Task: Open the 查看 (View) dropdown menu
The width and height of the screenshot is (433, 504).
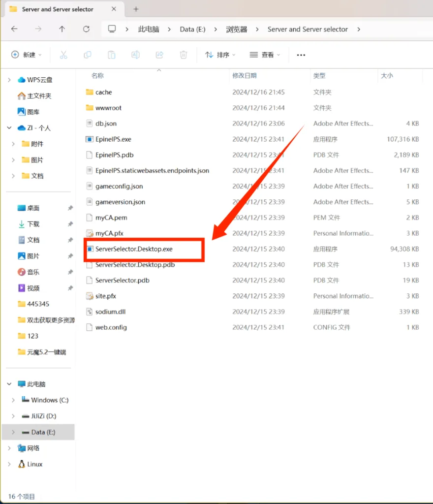Action: click(x=265, y=55)
